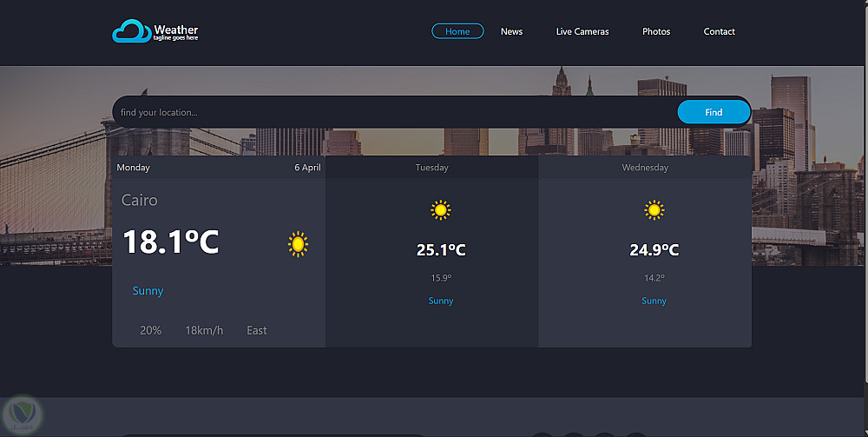Click the 18.1°C temperature reading
The height and width of the screenshot is (437, 868).
tap(171, 242)
